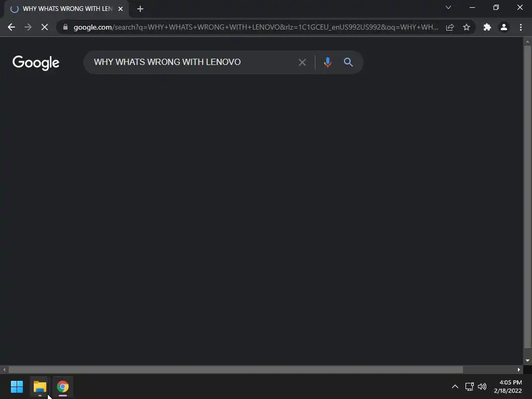Viewport: 532px width, 399px height.
Task: Open File Explorer from the taskbar
Action: click(39, 387)
